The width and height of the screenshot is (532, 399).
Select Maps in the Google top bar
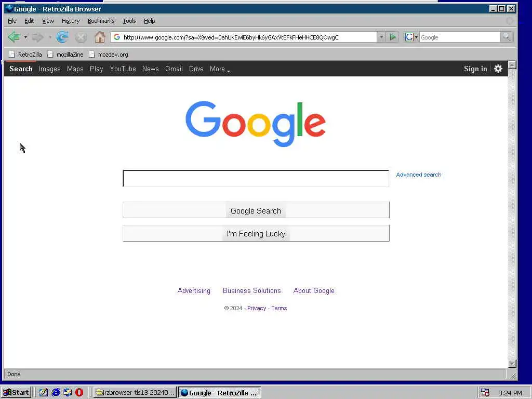point(75,69)
